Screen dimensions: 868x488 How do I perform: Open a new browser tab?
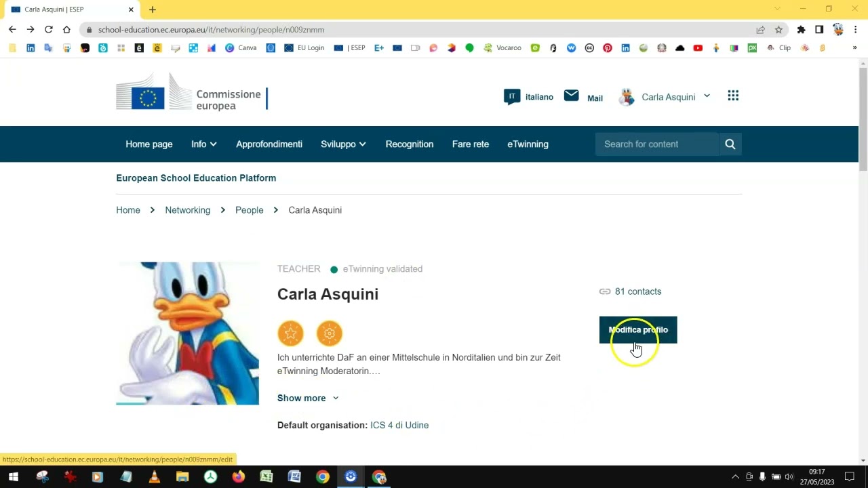pos(152,9)
